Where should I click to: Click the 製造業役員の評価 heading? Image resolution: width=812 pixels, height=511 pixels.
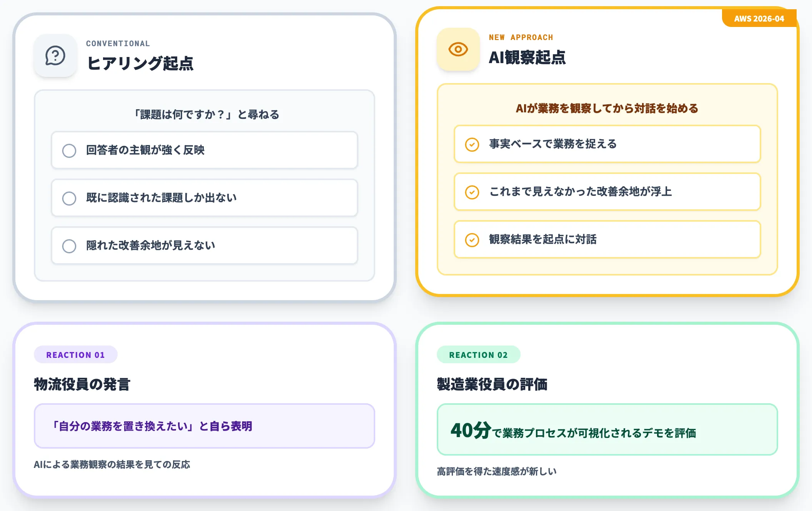[492, 384]
